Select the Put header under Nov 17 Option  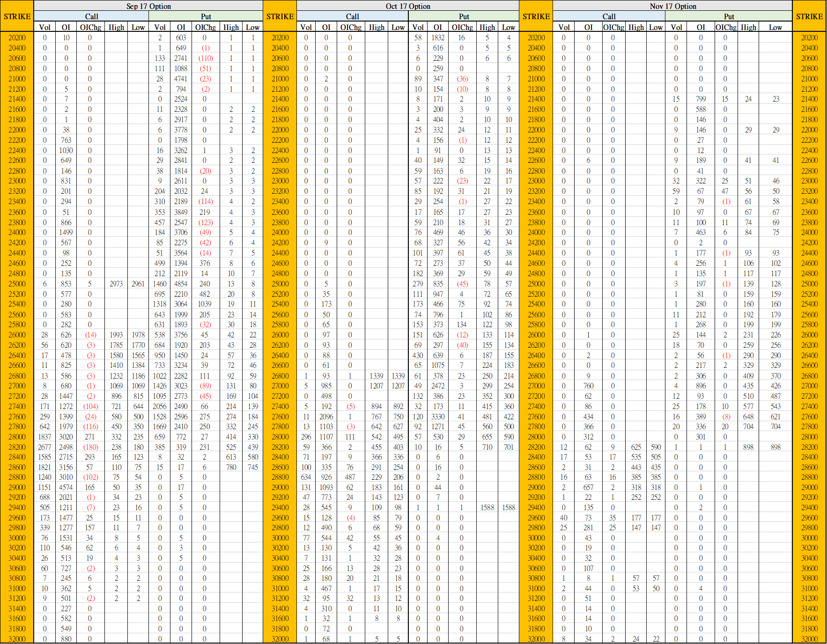[729, 16]
